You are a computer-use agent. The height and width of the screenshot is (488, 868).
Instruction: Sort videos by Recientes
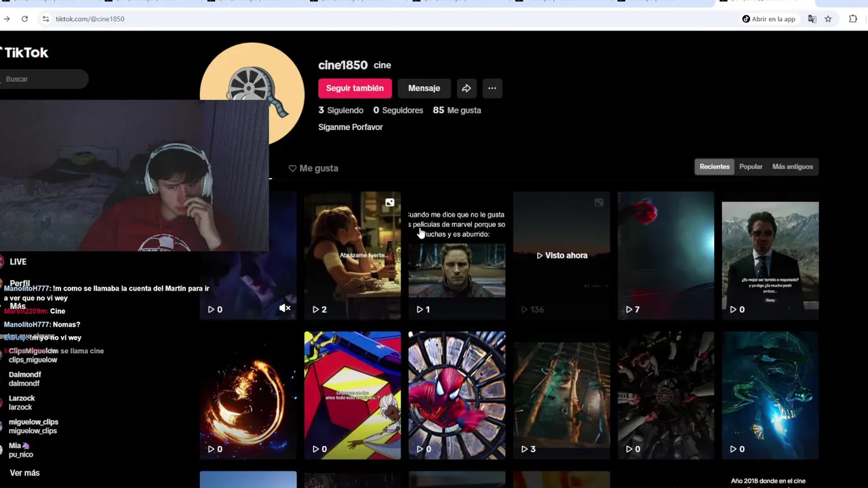click(x=715, y=167)
